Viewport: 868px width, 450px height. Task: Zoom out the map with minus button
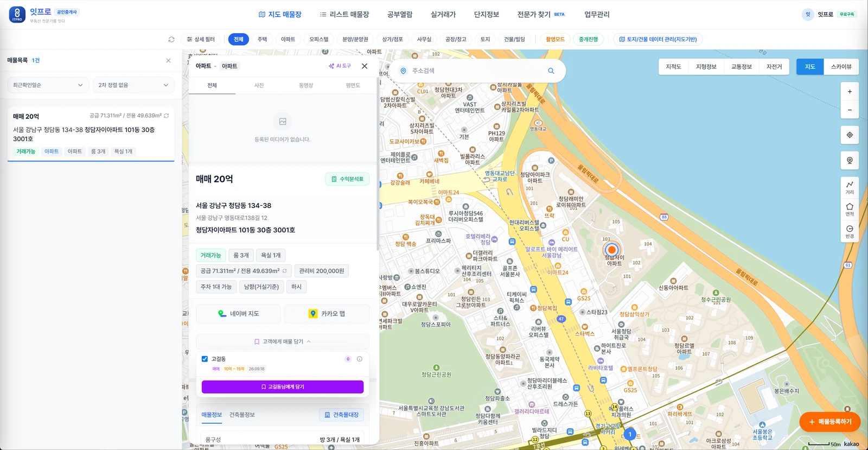point(850,110)
